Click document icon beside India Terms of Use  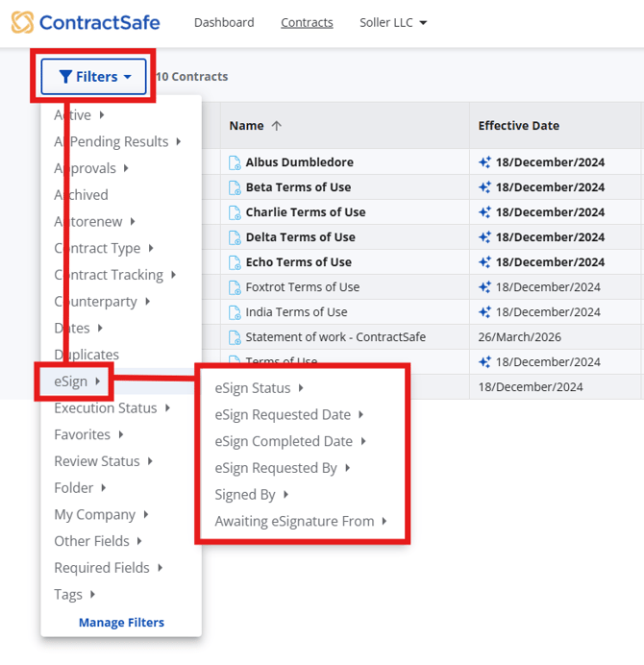click(x=235, y=312)
